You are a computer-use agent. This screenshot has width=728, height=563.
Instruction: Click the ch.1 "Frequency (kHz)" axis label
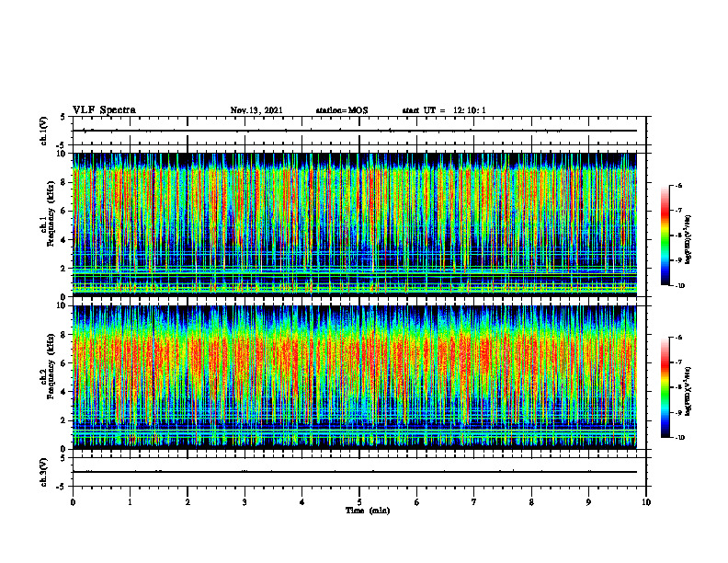[x=51, y=213]
